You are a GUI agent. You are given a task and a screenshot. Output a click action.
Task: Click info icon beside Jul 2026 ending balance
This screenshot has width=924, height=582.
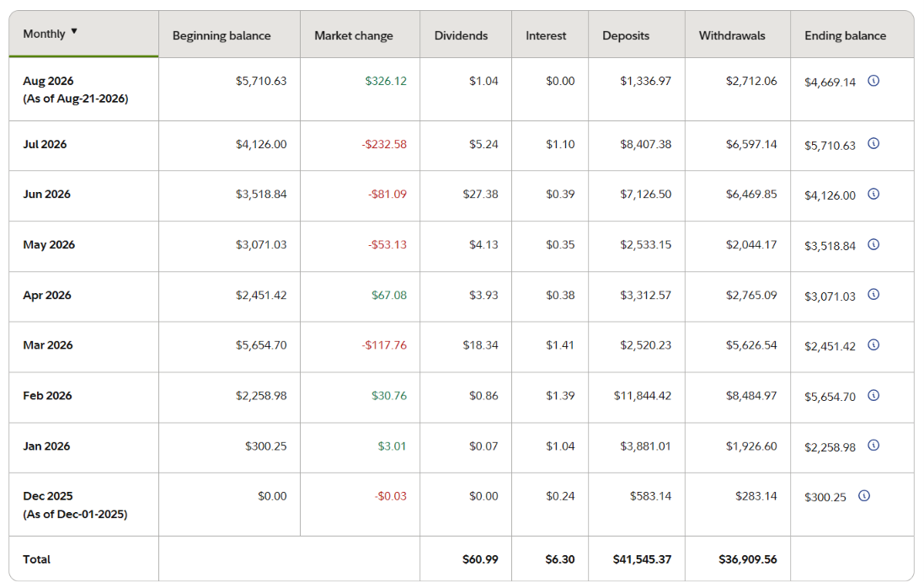[873, 143]
